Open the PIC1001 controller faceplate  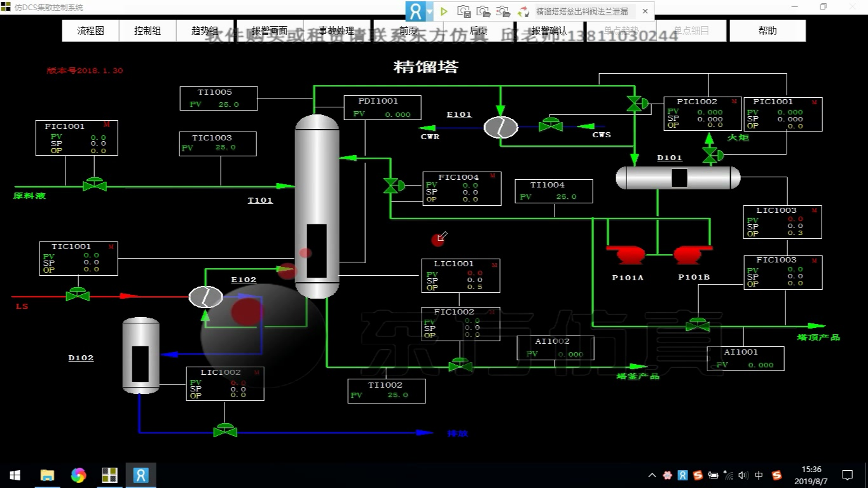(783, 114)
